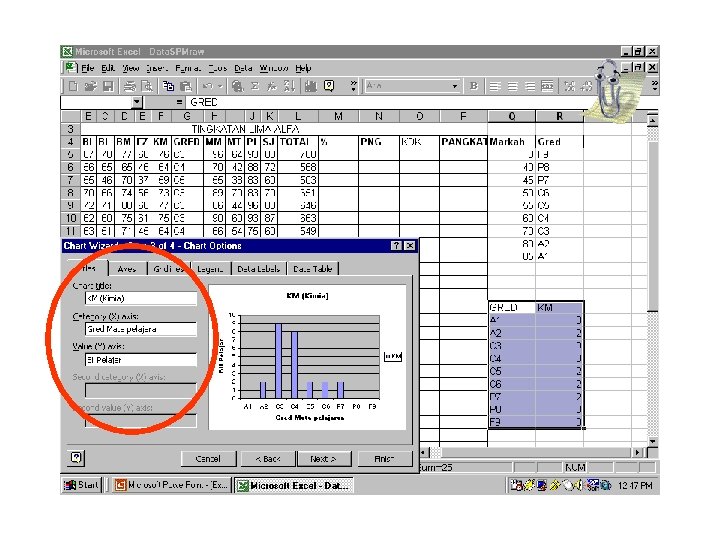The width and height of the screenshot is (720, 540).
Task: Click the Office Assistant help toolbar icon
Action: [329, 86]
